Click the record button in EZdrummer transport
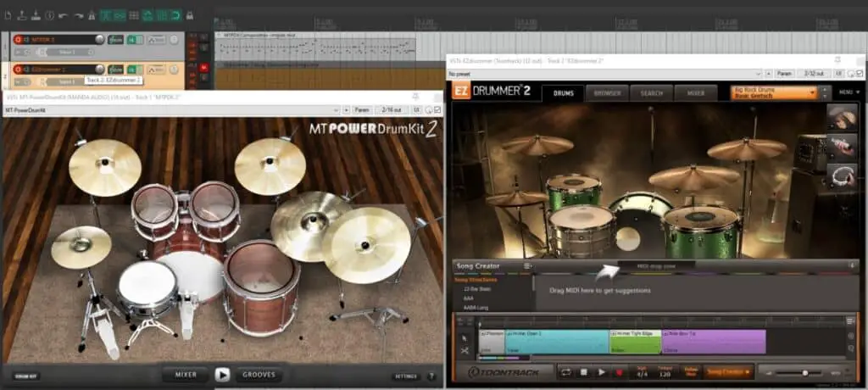Viewport: 868px width, 390px height. point(619,372)
